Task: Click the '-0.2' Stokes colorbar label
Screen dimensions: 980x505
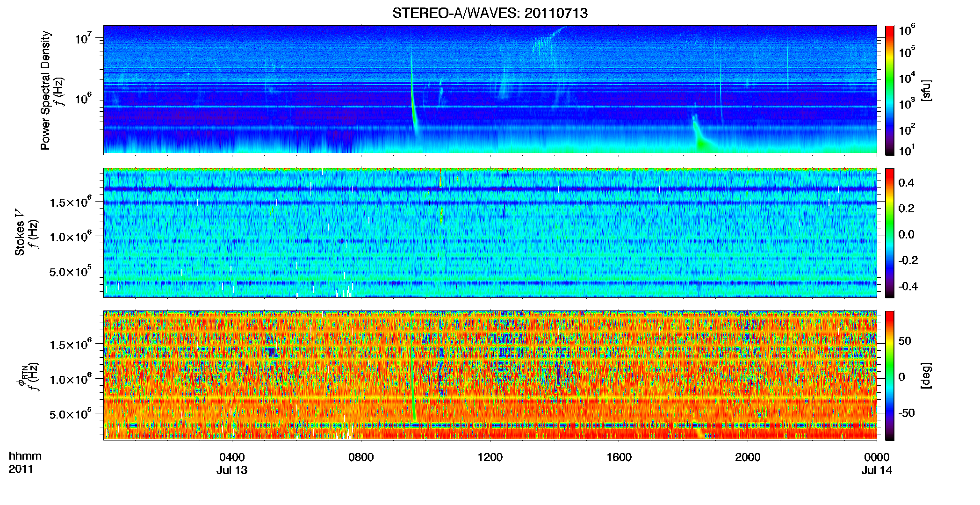Action: click(908, 260)
